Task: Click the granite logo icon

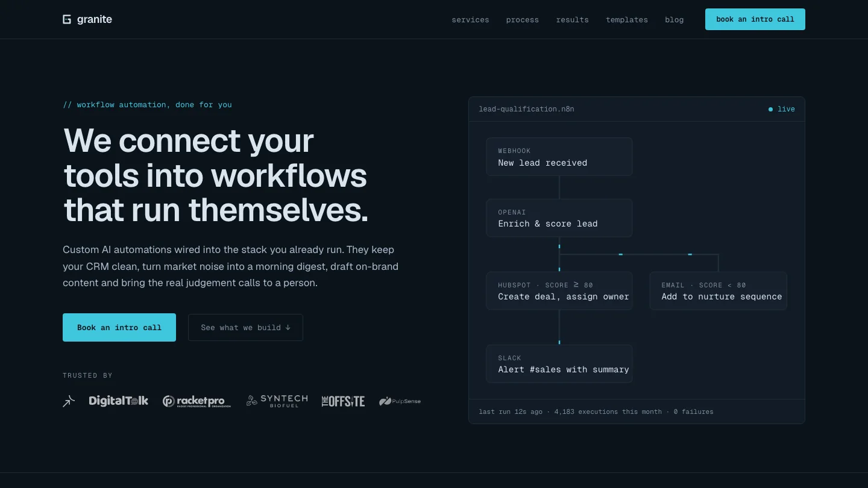Action: [x=67, y=19]
